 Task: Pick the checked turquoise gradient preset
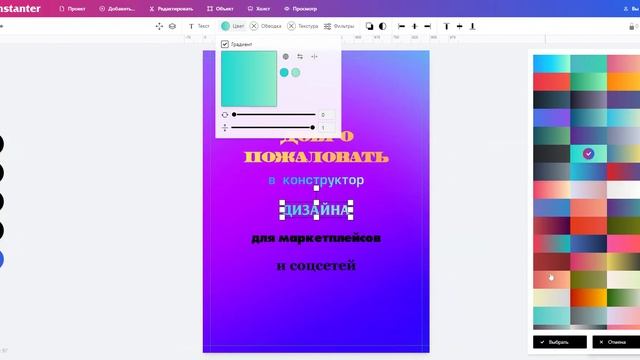point(588,154)
